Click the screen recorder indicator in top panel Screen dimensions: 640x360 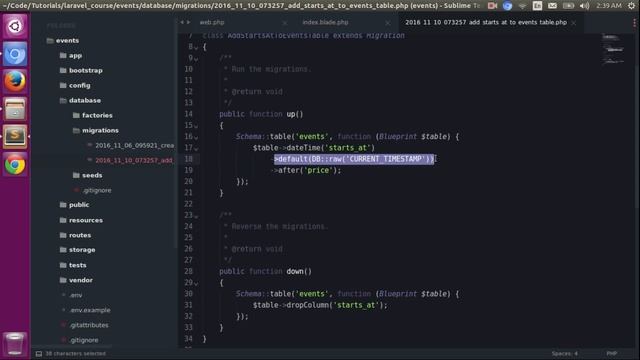(x=492, y=6)
